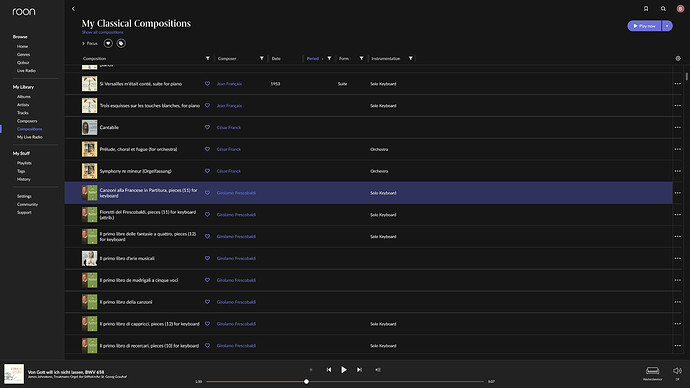This screenshot has width=690, height=388.
Task: Open Qobuz in sidebar
Action: (23, 62)
